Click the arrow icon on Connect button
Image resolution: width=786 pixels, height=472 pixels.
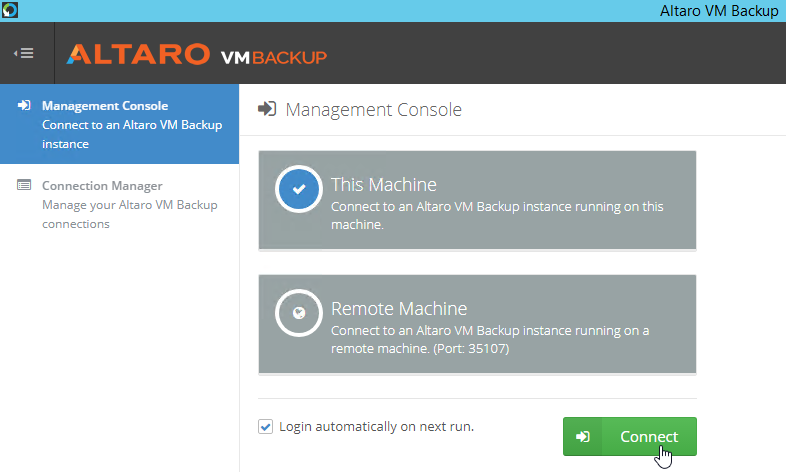tap(582, 436)
